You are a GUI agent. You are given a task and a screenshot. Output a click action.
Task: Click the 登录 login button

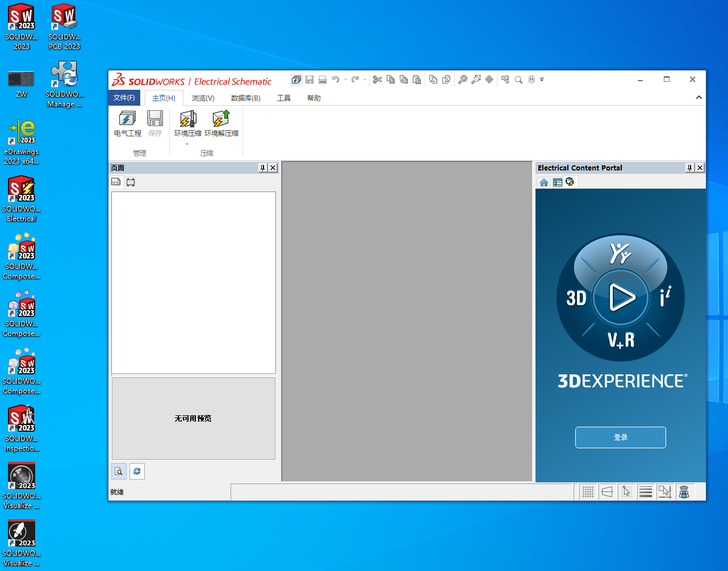620,437
